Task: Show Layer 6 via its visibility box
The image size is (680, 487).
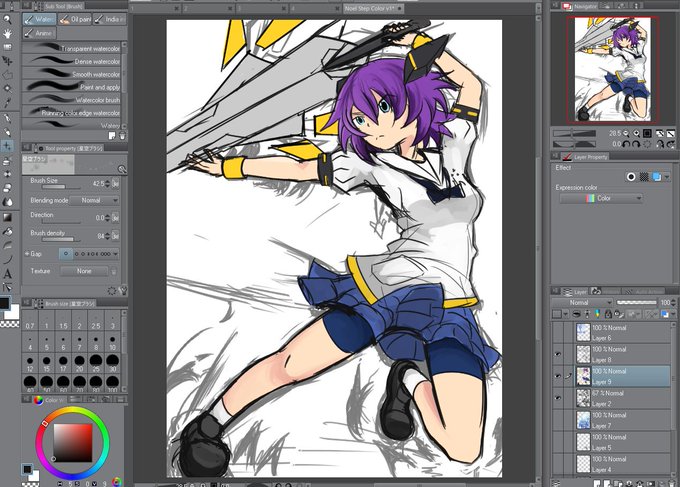Action: [558, 333]
